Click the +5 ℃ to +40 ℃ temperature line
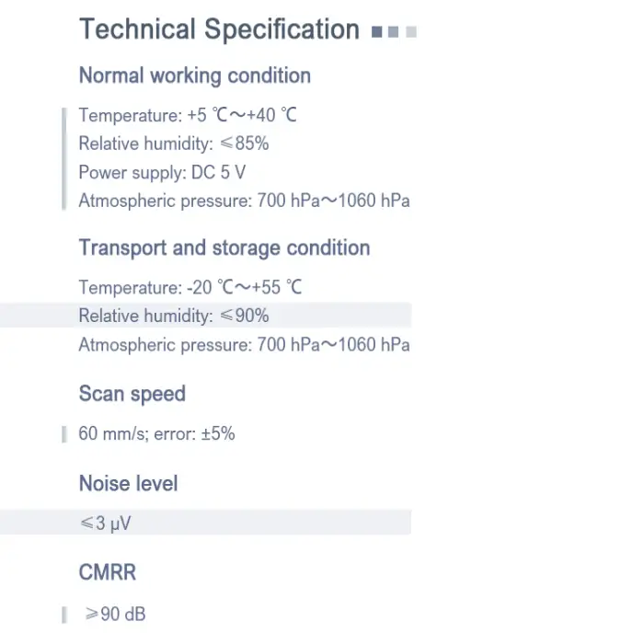The height and width of the screenshot is (644, 644). (188, 115)
